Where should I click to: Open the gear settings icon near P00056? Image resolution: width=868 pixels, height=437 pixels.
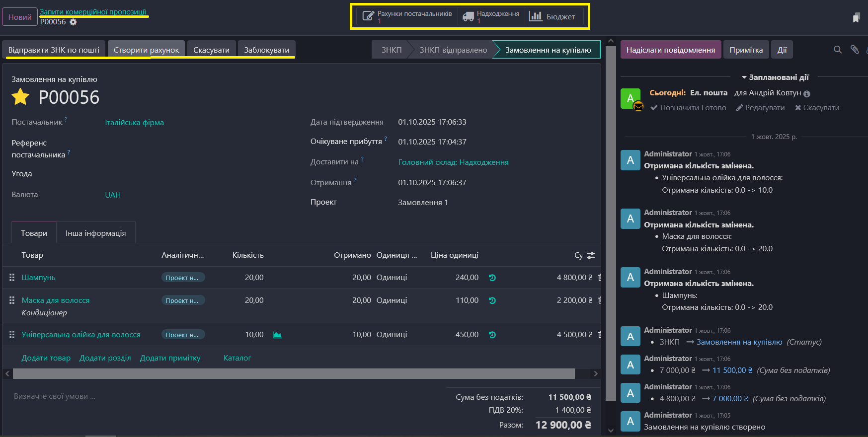click(x=73, y=22)
